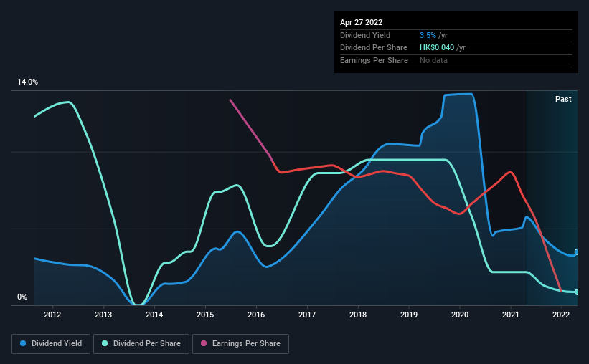The width and height of the screenshot is (589, 364).
Task: Click the 0% y-axis label
Action: [22, 297]
